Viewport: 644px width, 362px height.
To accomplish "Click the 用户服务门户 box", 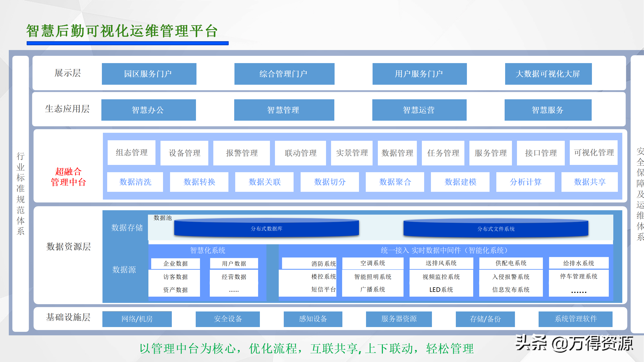I will (x=419, y=74).
